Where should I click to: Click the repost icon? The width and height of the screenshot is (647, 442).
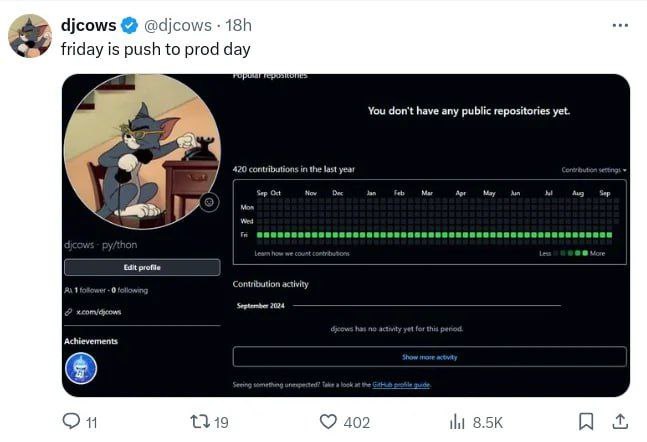[199, 422]
